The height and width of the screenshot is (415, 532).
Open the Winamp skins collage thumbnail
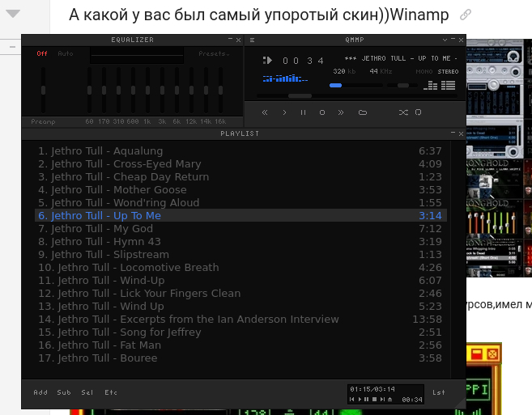(x=499, y=158)
